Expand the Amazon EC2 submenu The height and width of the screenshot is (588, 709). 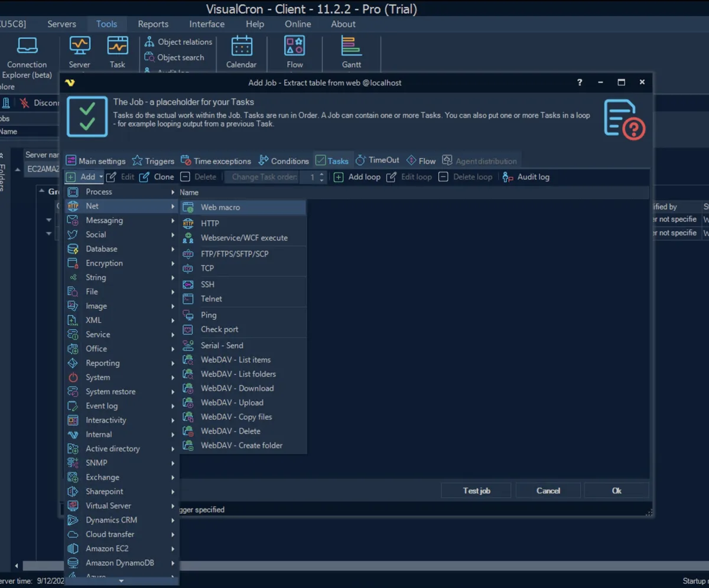(x=122, y=548)
